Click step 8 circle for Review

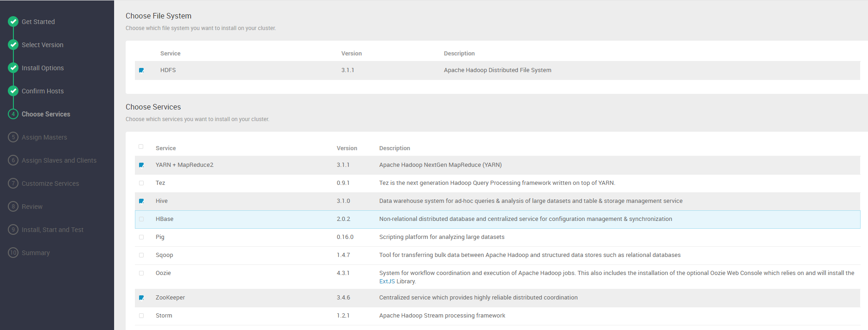(13, 206)
